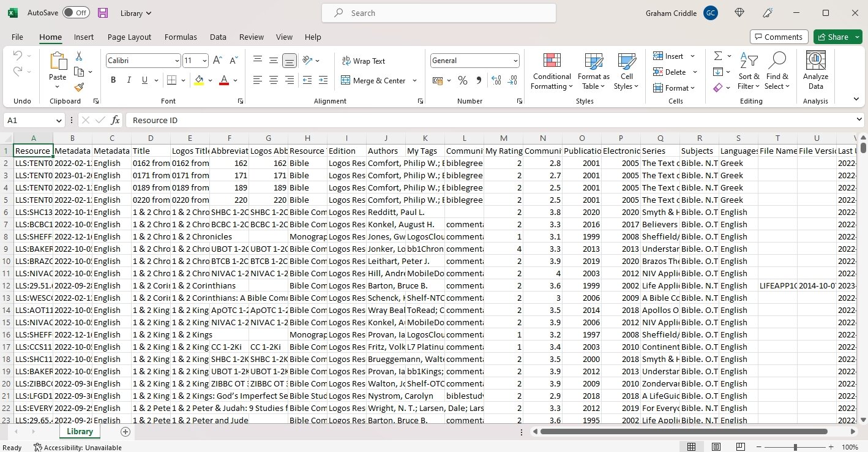Open the font name dropdown
The width and height of the screenshot is (868, 452).
pyautogui.click(x=177, y=60)
